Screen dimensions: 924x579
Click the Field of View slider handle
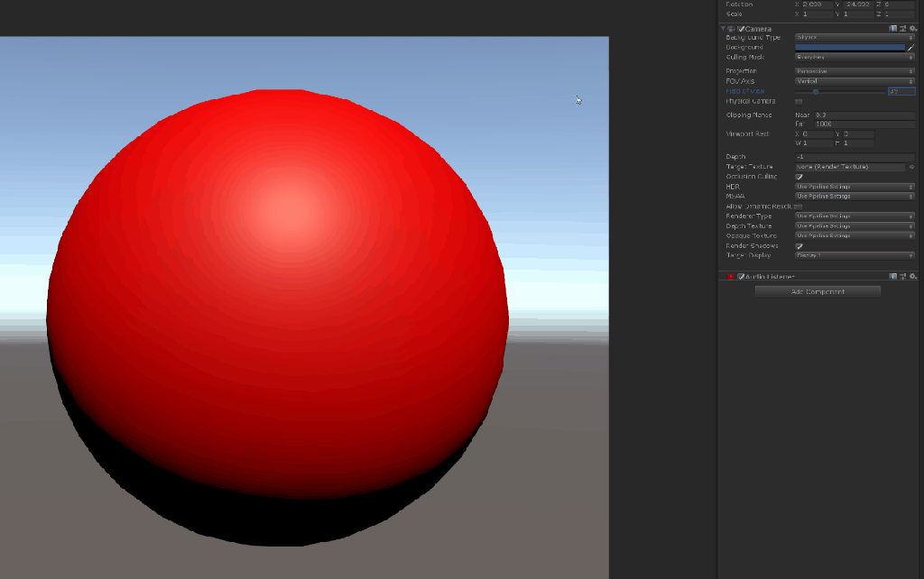[x=816, y=91]
